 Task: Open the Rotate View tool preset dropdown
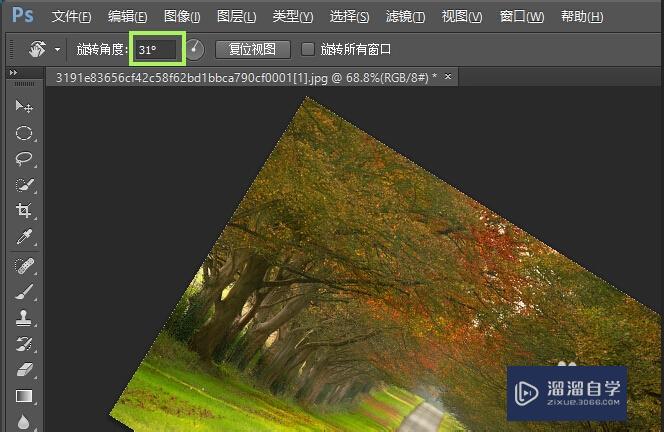tap(57, 50)
